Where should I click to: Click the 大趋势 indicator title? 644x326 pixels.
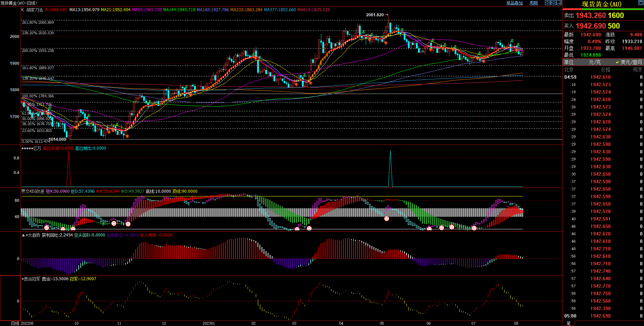(x=34, y=235)
